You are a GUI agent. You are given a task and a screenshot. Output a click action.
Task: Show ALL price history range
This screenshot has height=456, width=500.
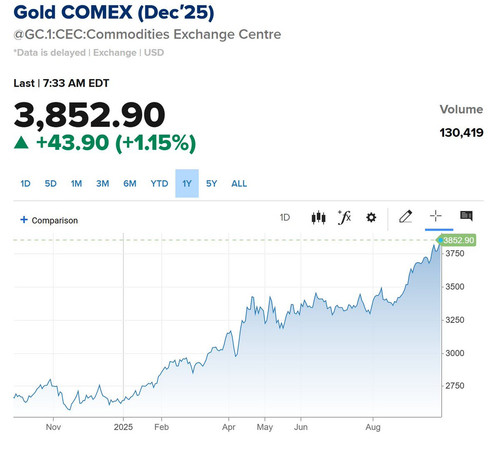click(239, 184)
